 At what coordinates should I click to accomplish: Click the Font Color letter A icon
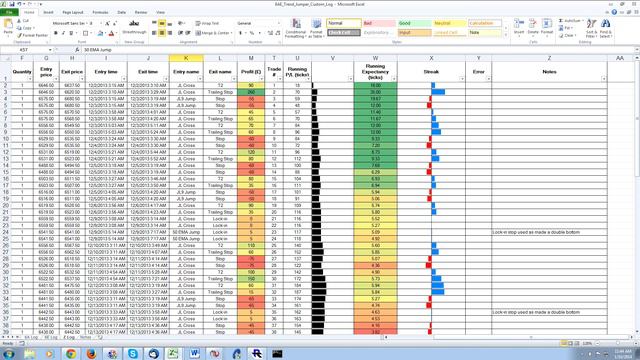pos(111,33)
